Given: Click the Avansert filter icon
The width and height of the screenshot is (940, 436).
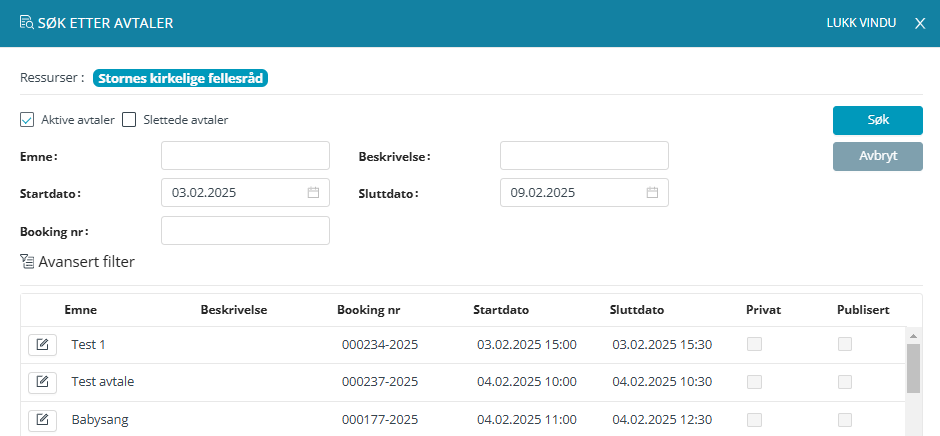Looking at the screenshot, I should coord(27,262).
